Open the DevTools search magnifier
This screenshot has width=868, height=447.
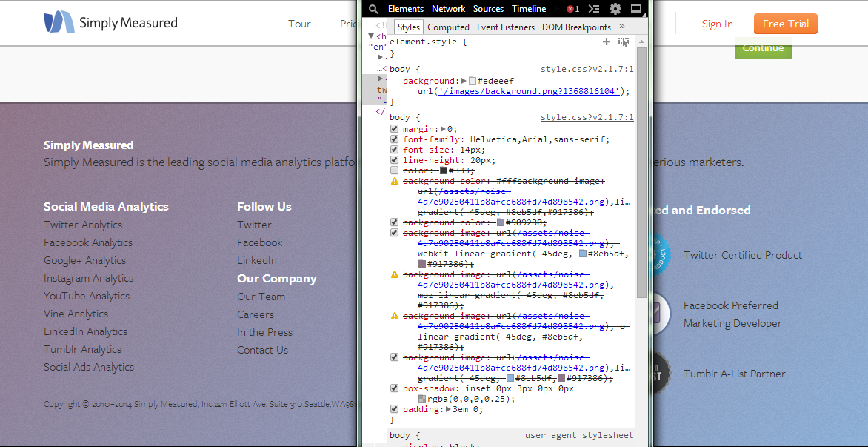click(x=374, y=9)
